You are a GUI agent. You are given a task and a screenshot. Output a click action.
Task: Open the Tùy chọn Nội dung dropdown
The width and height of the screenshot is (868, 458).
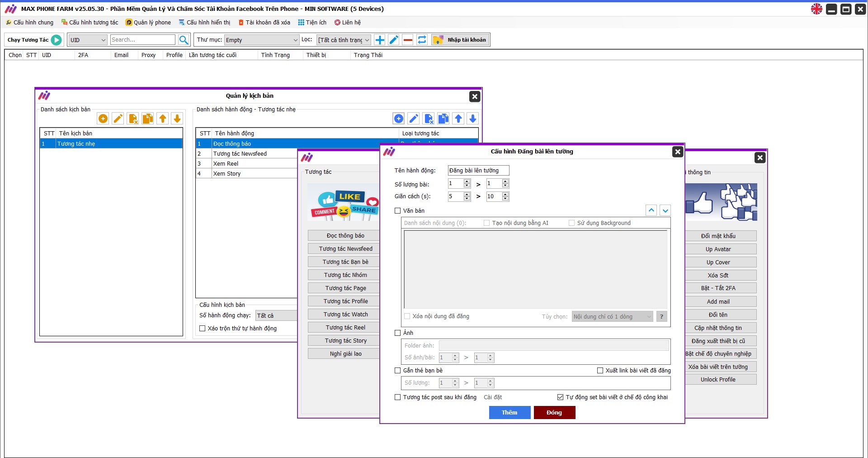[x=613, y=317]
